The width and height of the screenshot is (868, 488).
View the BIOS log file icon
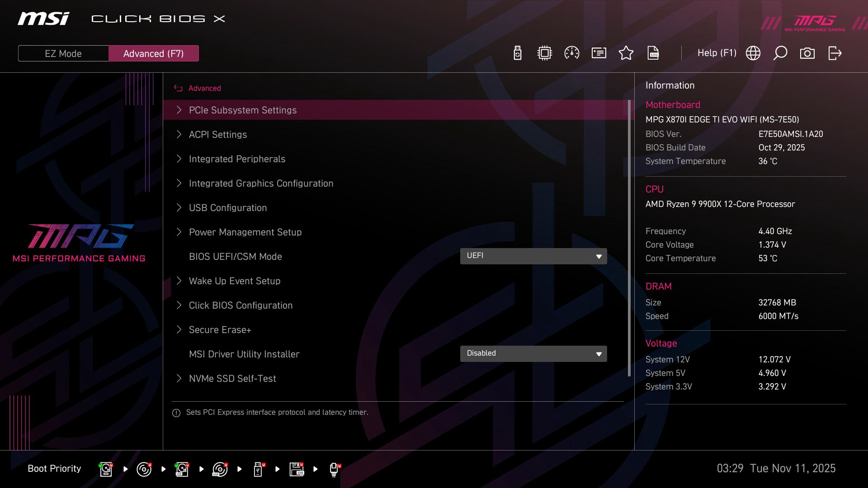653,53
